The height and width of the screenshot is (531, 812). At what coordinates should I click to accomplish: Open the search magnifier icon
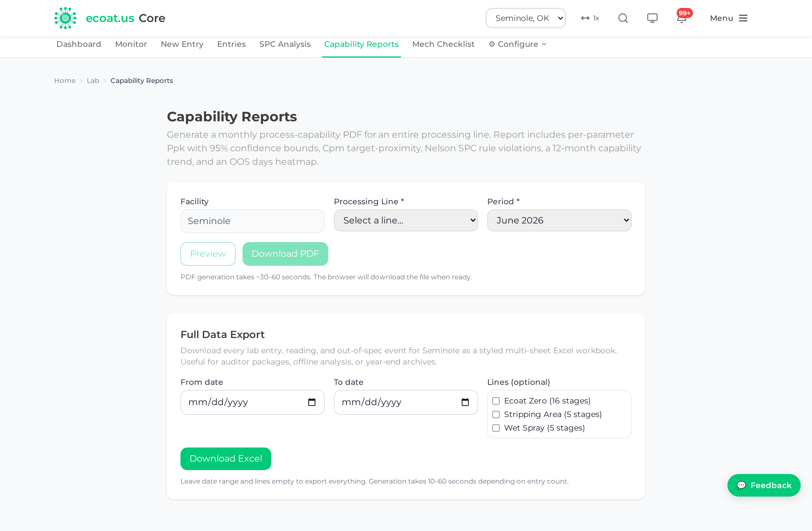tap(623, 18)
